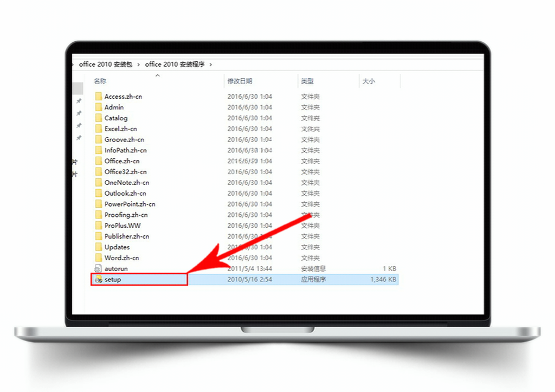Click the Groove.zh-cn folder icon
Image resolution: width=555 pixels, height=392 pixels.
(x=99, y=139)
